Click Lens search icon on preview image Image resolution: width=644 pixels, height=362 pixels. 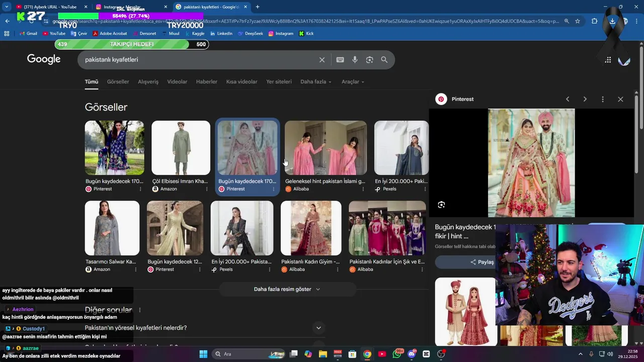(x=441, y=205)
